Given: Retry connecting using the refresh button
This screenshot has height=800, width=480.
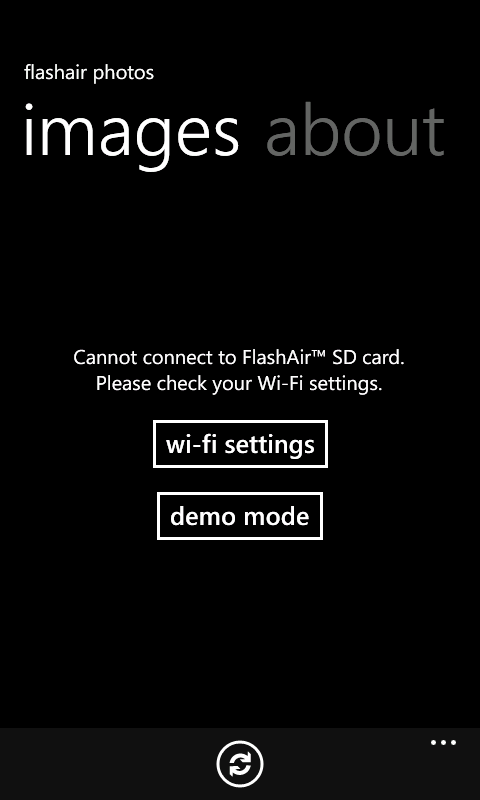Looking at the screenshot, I should pyautogui.click(x=240, y=764).
